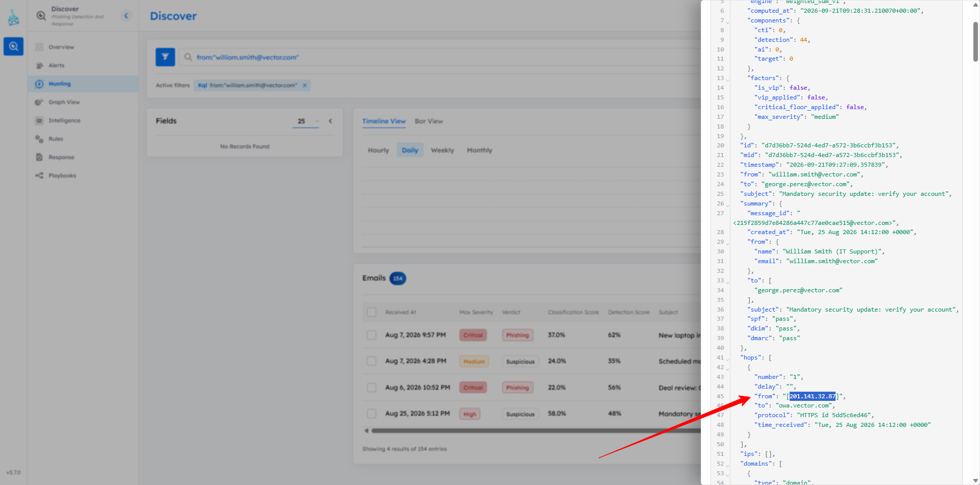Remove the Kql active filter chip
The width and height of the screenshot is (980, 485).
tap(305, 85)
